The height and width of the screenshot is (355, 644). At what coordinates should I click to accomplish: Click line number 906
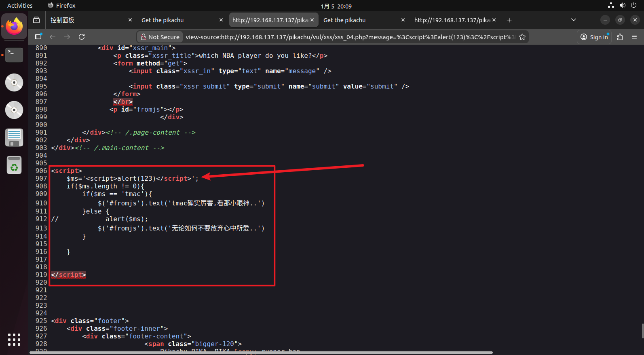coord(41,171)
